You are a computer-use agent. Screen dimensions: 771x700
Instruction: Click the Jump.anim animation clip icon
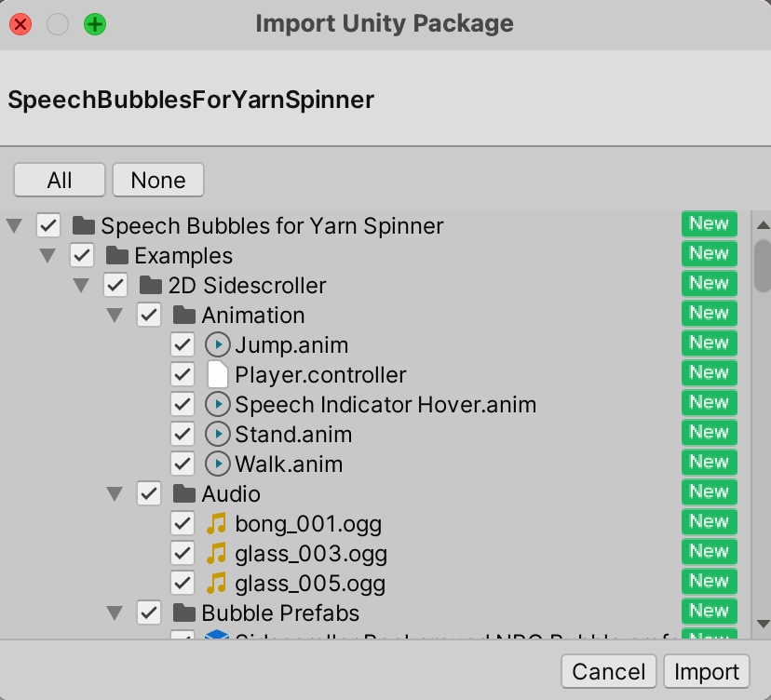pyautogui.click(x=217, y=345)
